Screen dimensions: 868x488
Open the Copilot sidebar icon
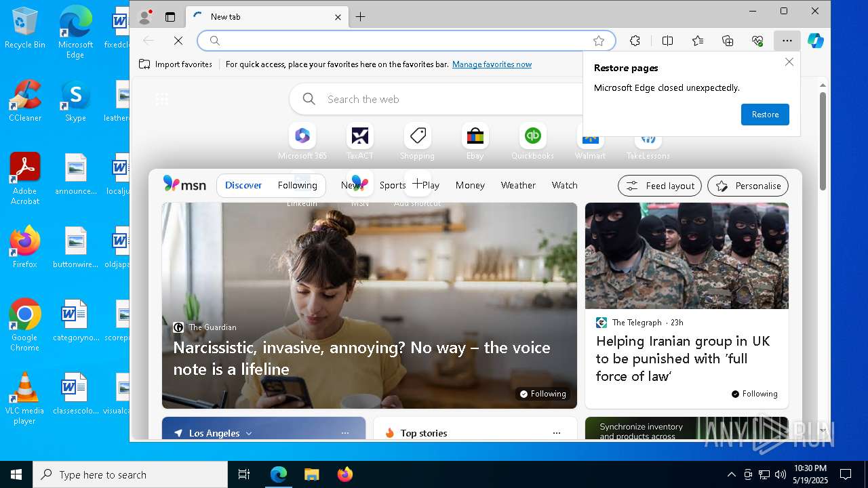coord(816,41)
